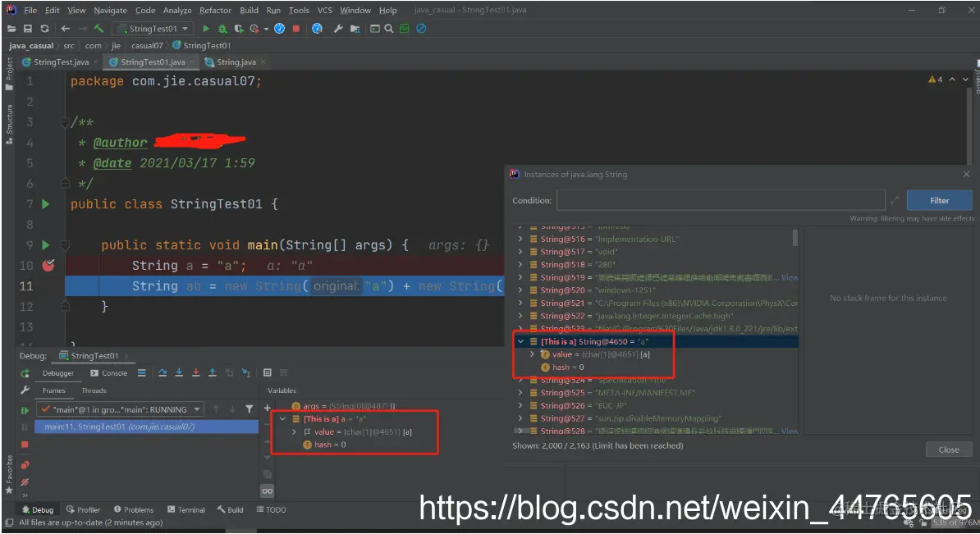
Task: Click the View link on String@519 row
Action: click(790, 277)
